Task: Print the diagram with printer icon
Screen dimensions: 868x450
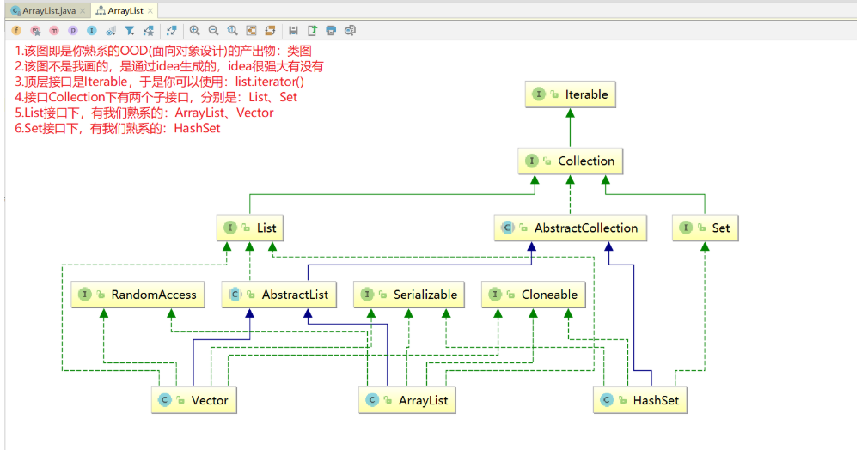Action: [x=331, y=30]
